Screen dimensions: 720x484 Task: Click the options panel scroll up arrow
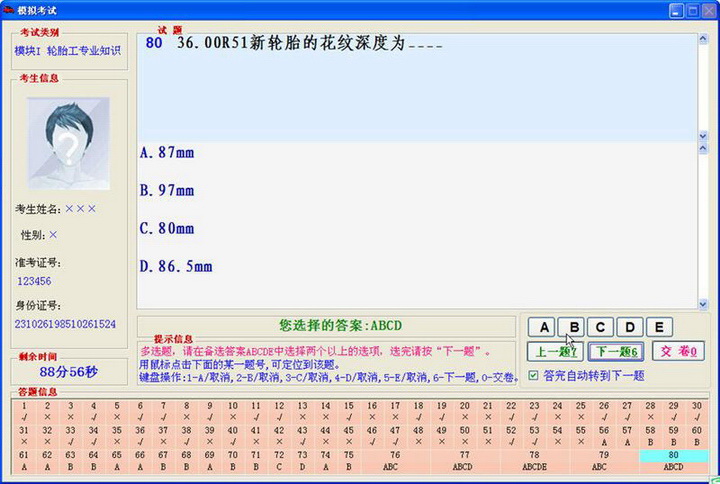[703, 148]
